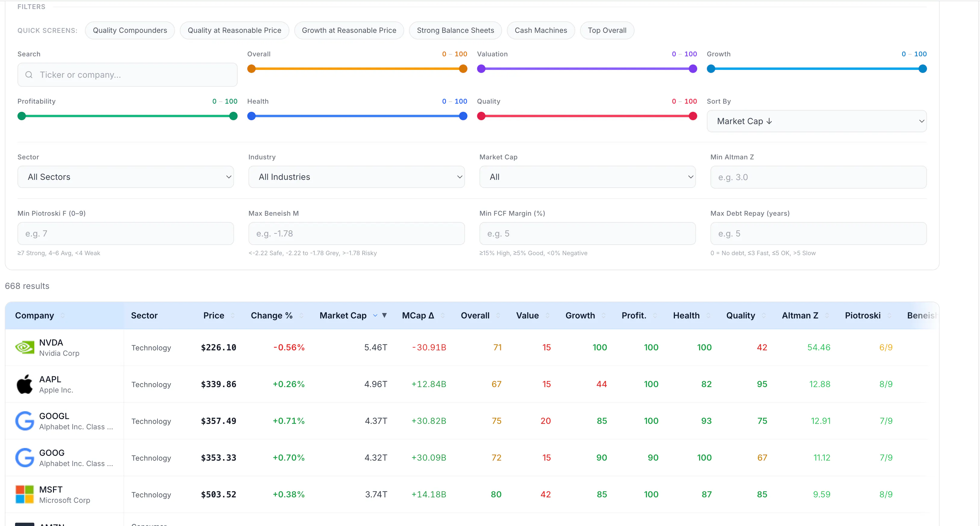Click the Profit. column sort icon

655,315
